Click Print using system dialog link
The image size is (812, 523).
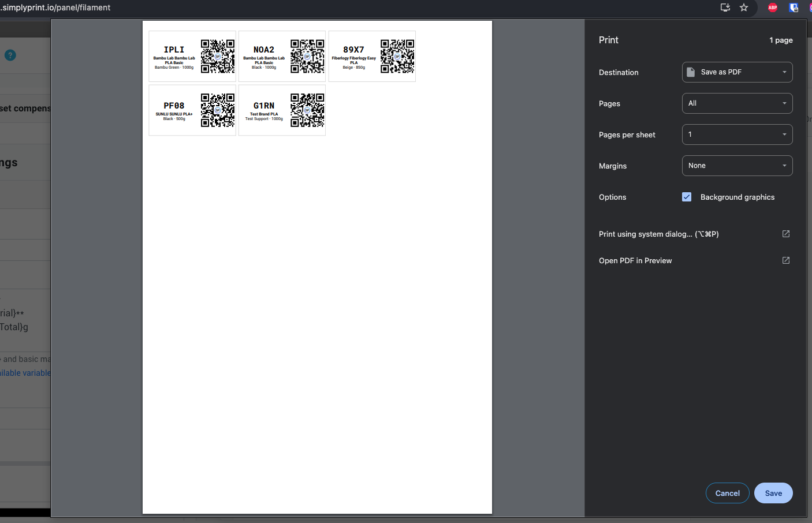click(x=659, y=234)
